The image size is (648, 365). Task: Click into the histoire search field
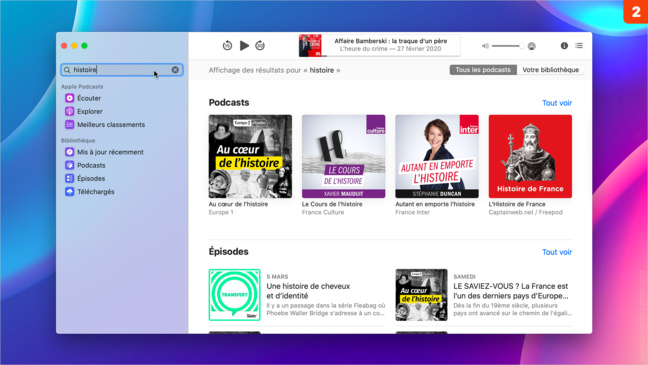122,70
